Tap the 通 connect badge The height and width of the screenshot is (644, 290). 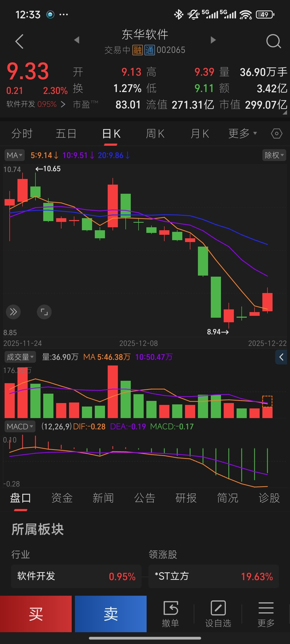click(x=150, y=50)
